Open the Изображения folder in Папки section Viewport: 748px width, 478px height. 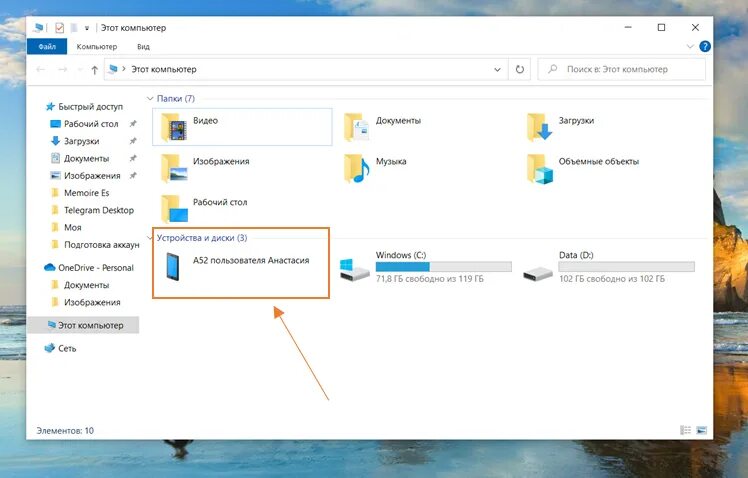(174, 168)
